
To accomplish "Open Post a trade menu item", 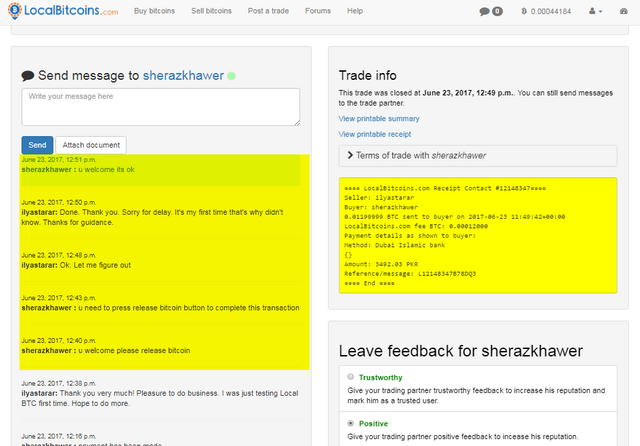I will click(x=268, y=11).
